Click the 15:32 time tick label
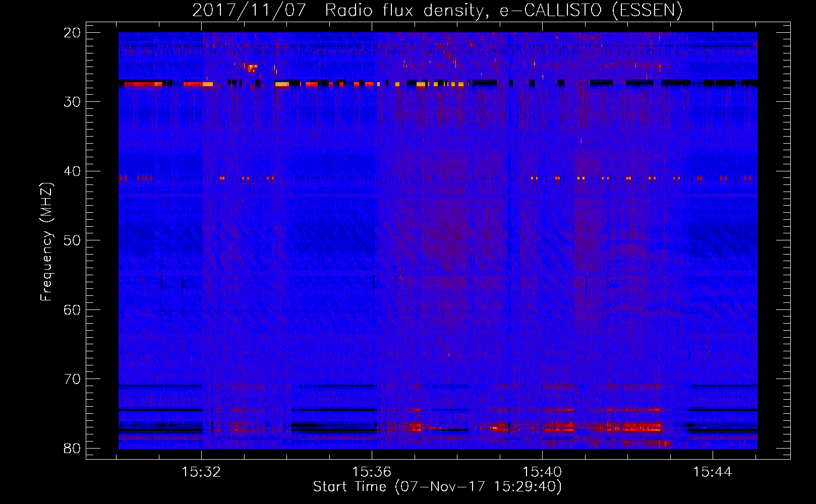This screenshot has width=816, height=504. coord(201,472)
